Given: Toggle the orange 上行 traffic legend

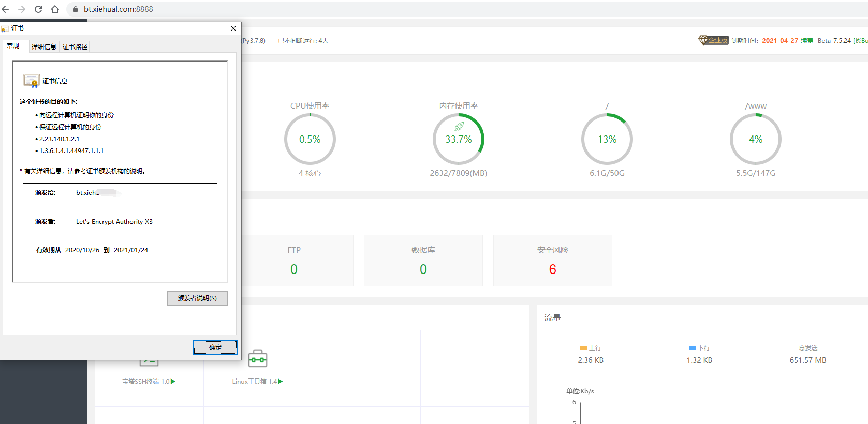Looking at the screenshot, I should coord(591,348).
